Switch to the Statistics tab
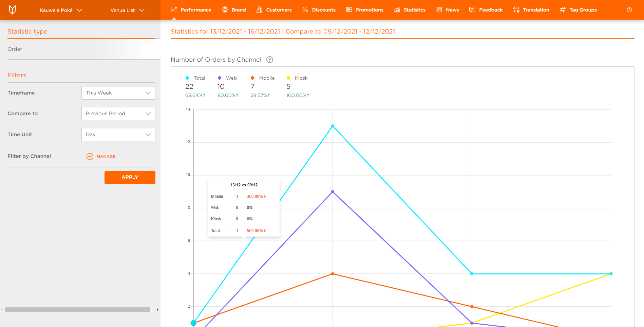 pos(410,10)
